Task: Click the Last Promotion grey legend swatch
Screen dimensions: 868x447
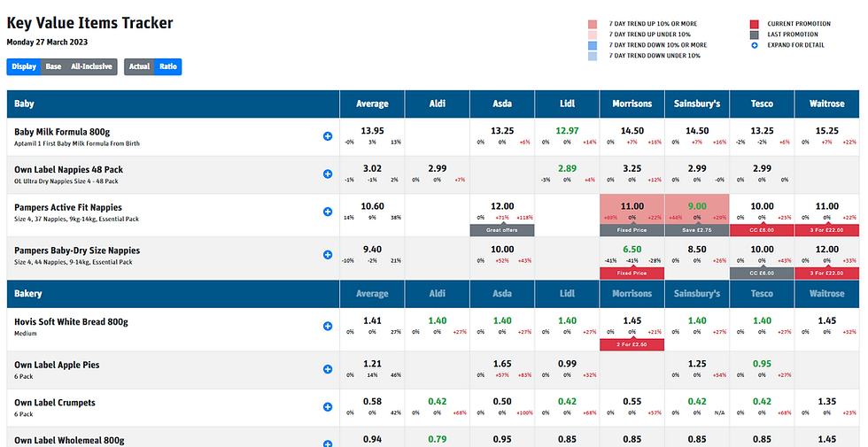Action: (754, 35)
